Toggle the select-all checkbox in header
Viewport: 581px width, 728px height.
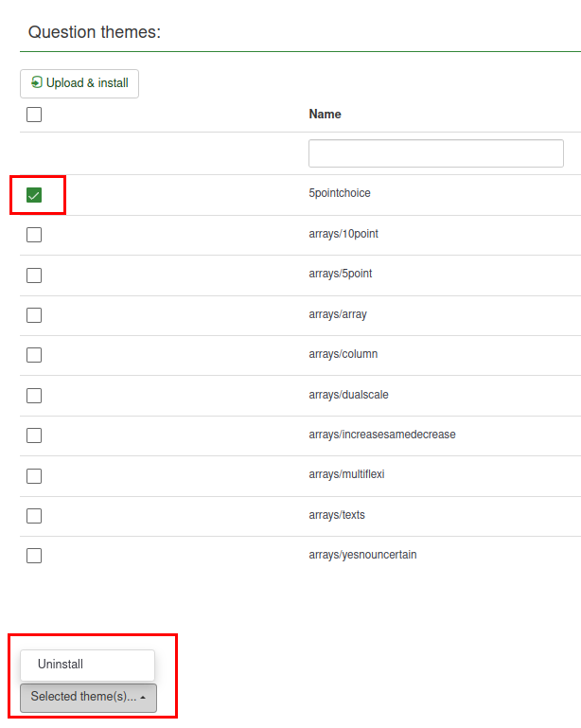pyautogui.click(x=34, y=115)
